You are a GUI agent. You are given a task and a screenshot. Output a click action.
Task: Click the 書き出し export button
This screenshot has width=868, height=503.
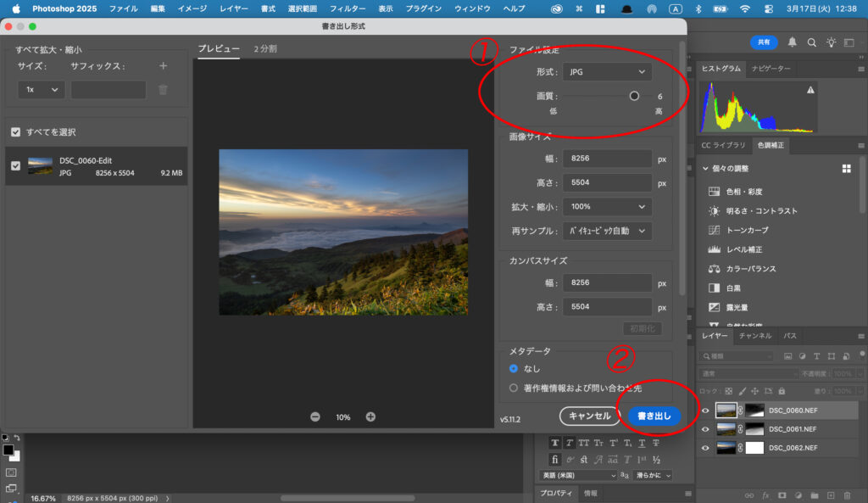tap(654, 416)
